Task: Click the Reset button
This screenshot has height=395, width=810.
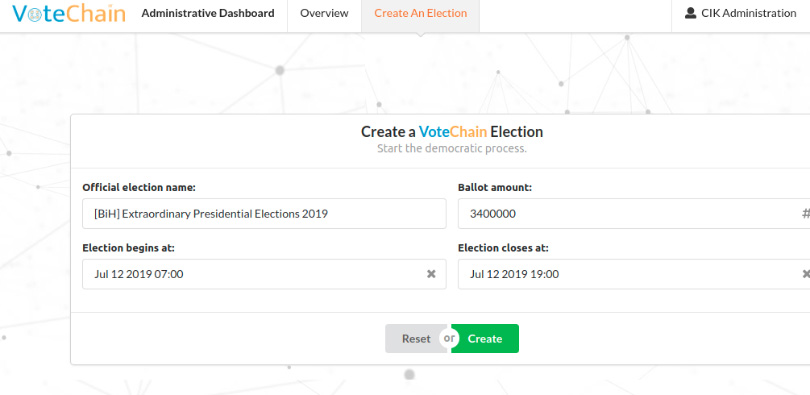Action: pos(416,339)
